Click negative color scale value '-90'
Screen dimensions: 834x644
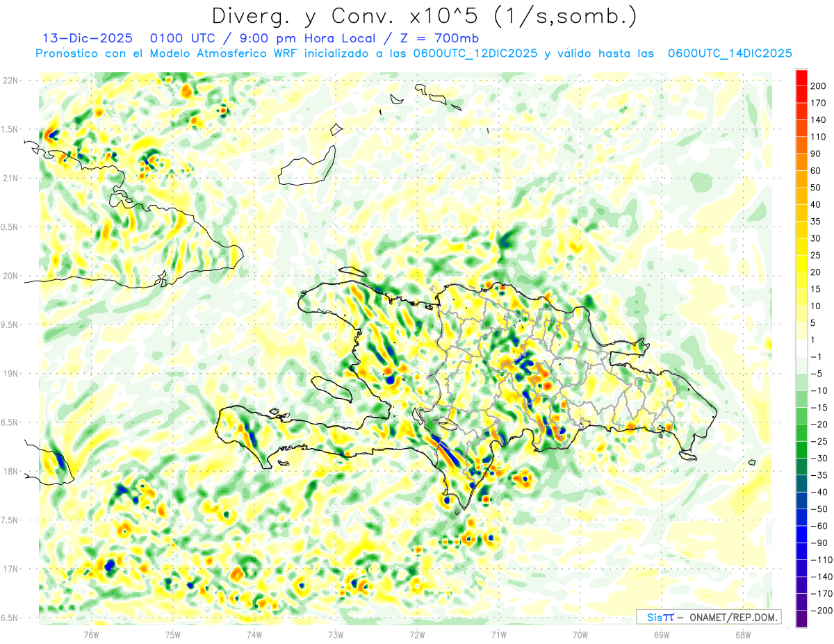[x=819, y=543]
